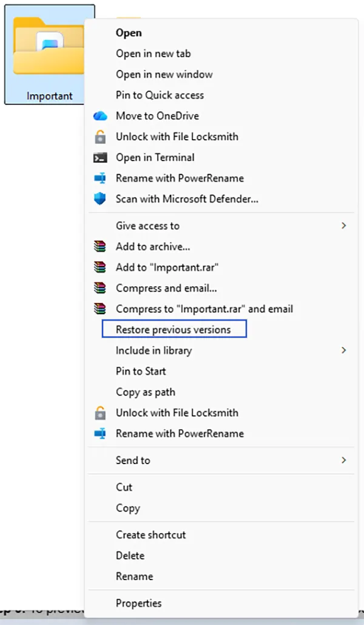Click the PowerRename icon above Scan with Defender
The width and height of the screenshot is (364, 625).
100,178
